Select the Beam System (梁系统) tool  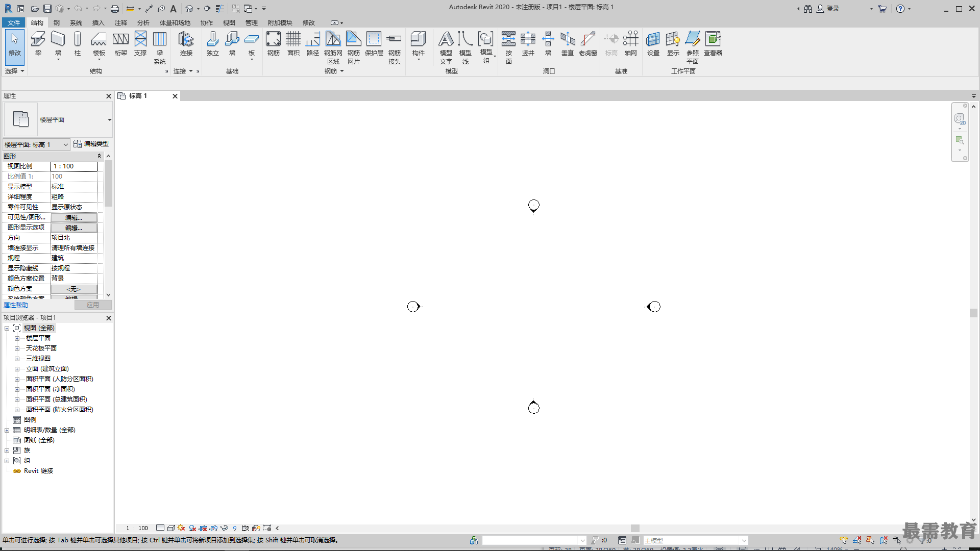(x=160, y=47)
